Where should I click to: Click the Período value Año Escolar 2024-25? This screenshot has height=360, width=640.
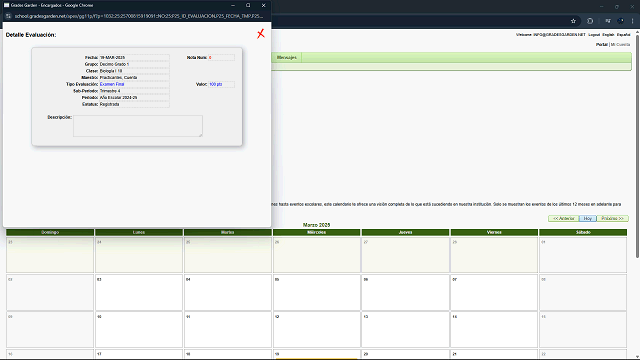[x=134, y=98]
